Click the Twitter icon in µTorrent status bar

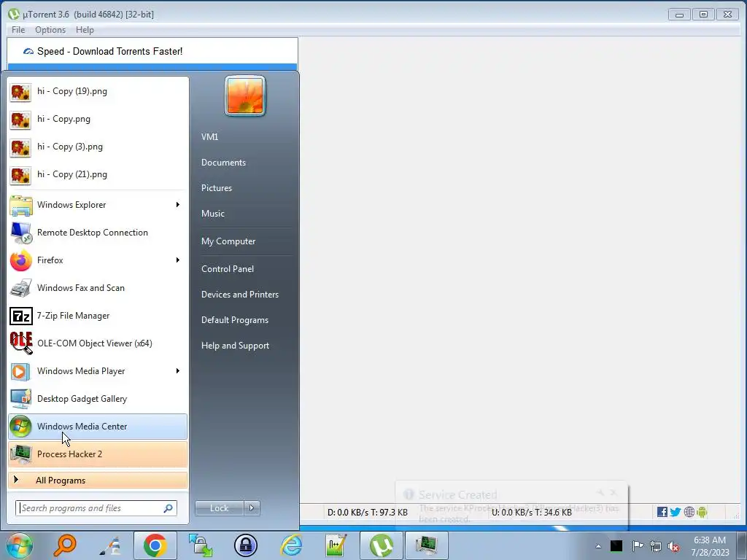coord(675,512)
